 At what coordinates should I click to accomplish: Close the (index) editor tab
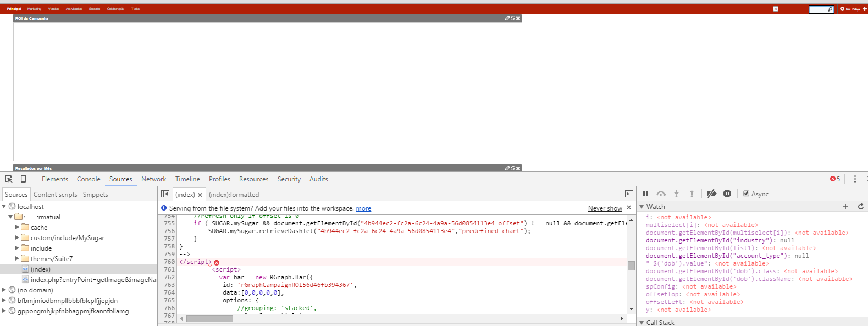[x=200, y=195]
